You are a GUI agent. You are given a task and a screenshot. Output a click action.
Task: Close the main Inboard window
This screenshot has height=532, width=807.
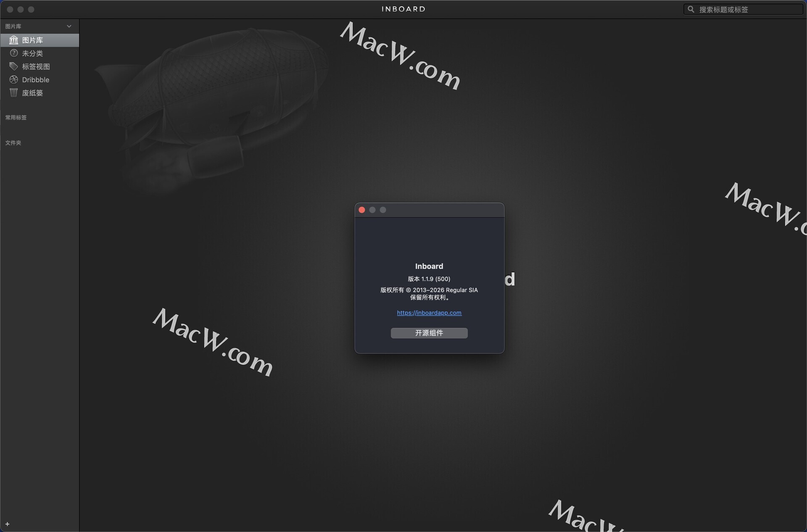[x=10, y=9]
